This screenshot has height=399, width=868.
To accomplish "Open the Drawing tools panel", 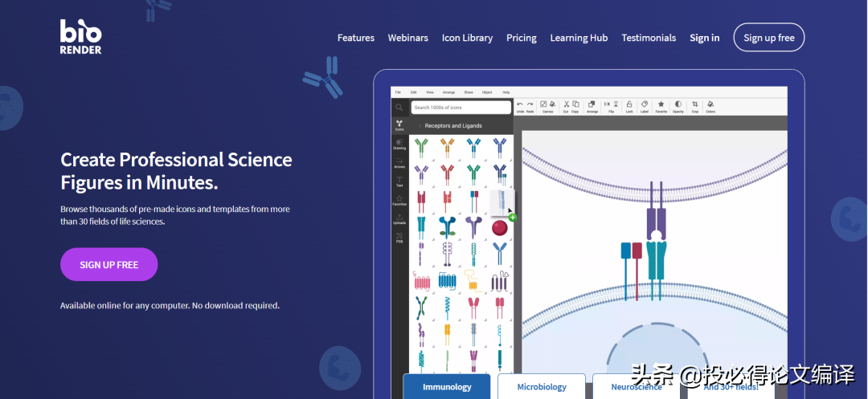I will pos(399,145).
